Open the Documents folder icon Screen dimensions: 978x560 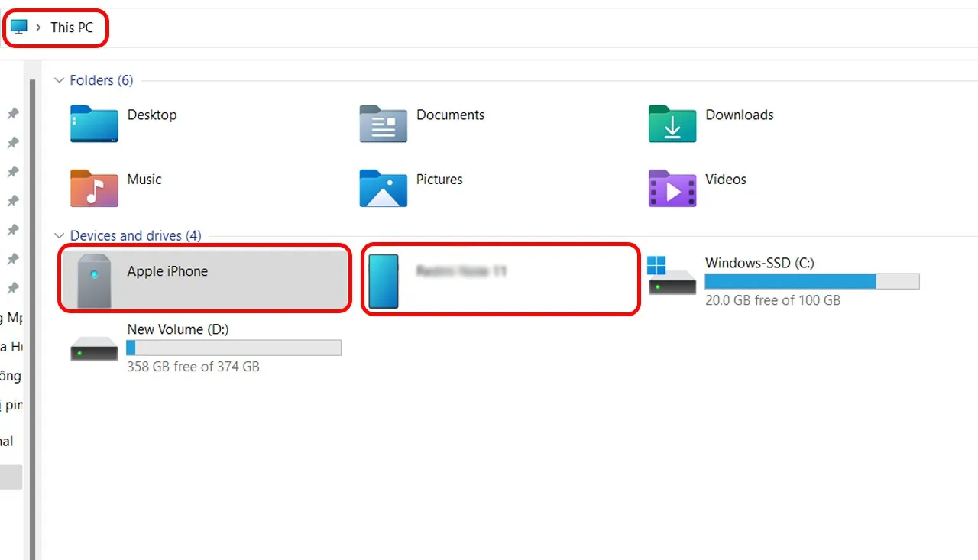(x=384, y=124)
